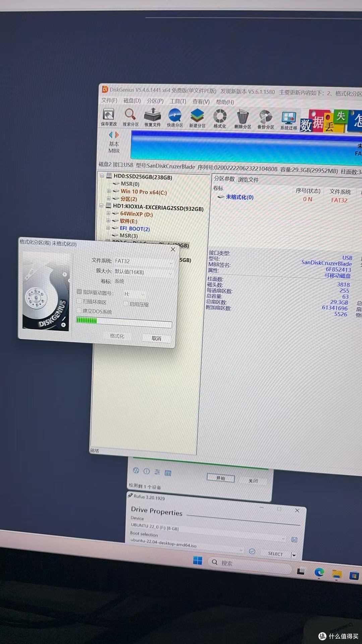Open Microsoft Store from the taskbar
Screen dimensions: 362x644
(x=354, y=576)
